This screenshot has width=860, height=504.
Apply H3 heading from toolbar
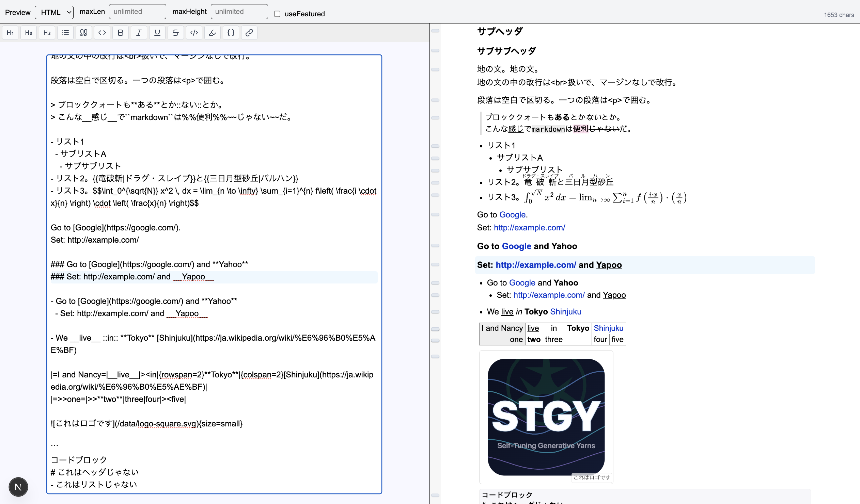click(47, 33)
